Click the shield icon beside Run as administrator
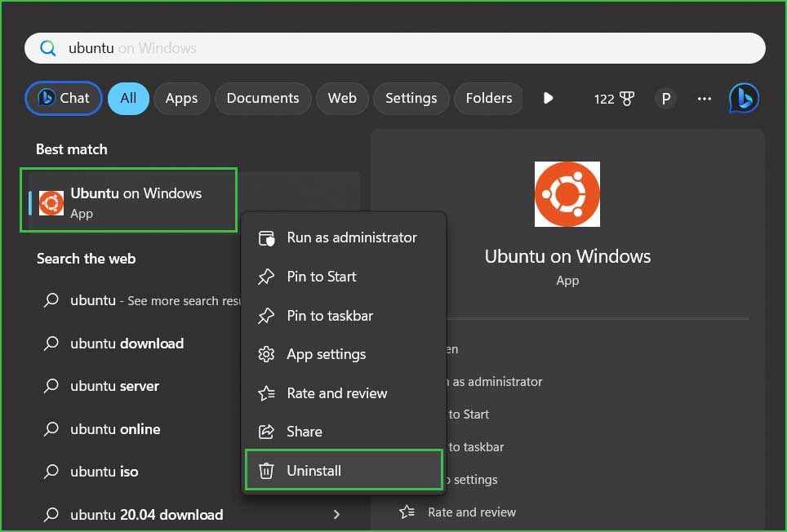787x532 pixels. pos(266,238)
